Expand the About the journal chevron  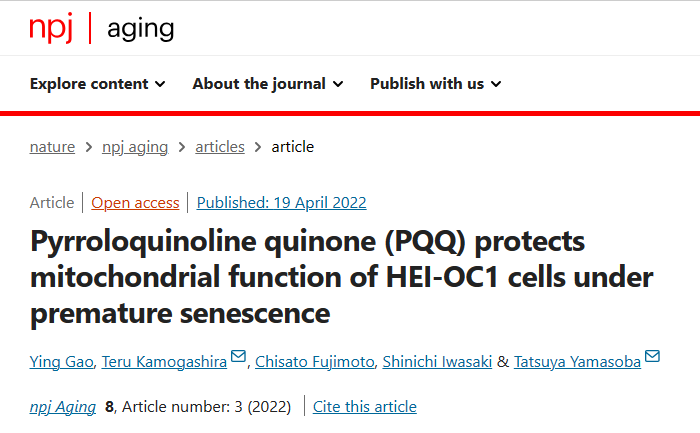tap(338, 84)
